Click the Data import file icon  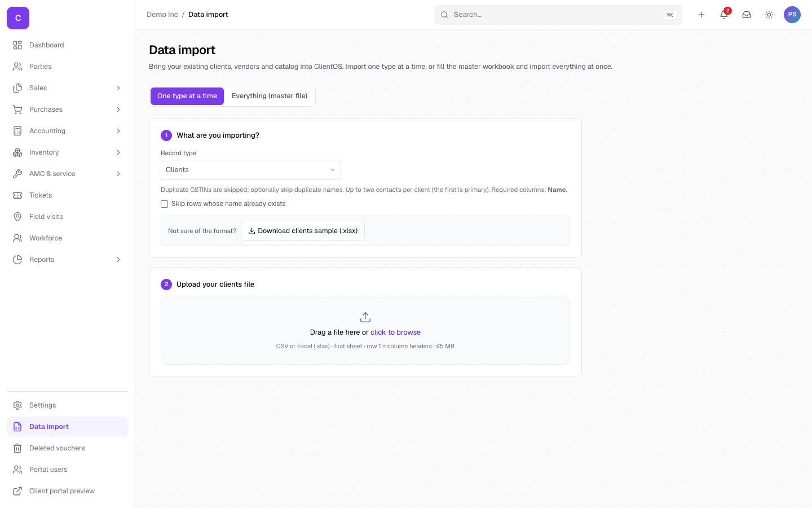[17, 427]
